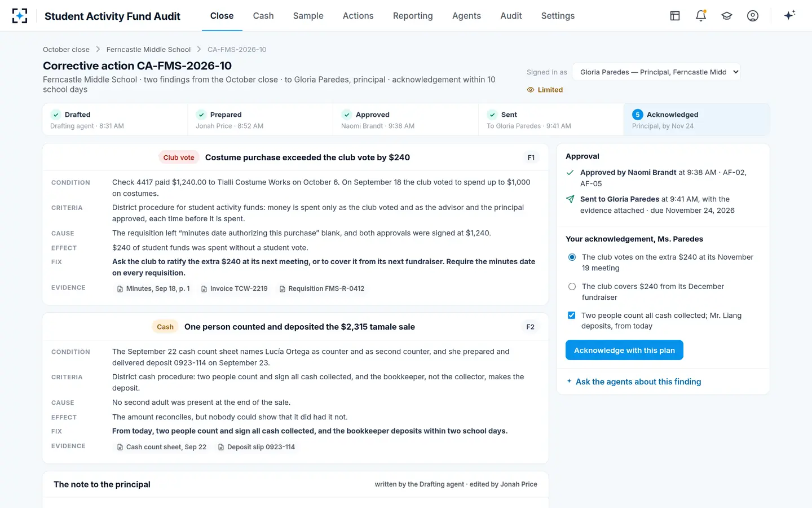Open the Minutes, Sep 18, p. 1 evidence
The height and width of the screenshot is (508, 812).
click(x=153, y=288)
